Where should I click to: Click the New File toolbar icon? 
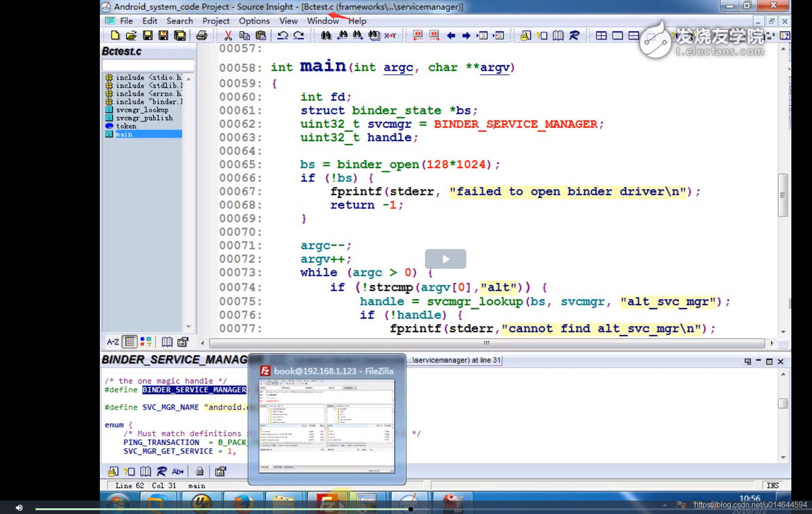tap(115, 36)
